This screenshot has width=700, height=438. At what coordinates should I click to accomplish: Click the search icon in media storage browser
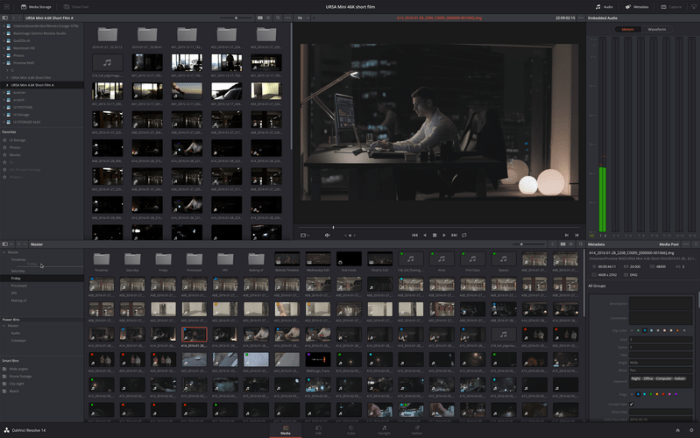(x=278, y=18)
